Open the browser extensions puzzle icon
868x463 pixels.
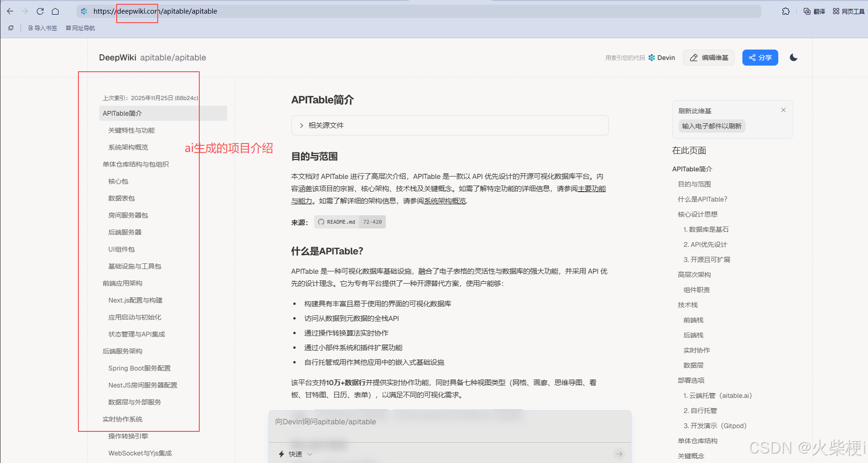tap(785, 11)
